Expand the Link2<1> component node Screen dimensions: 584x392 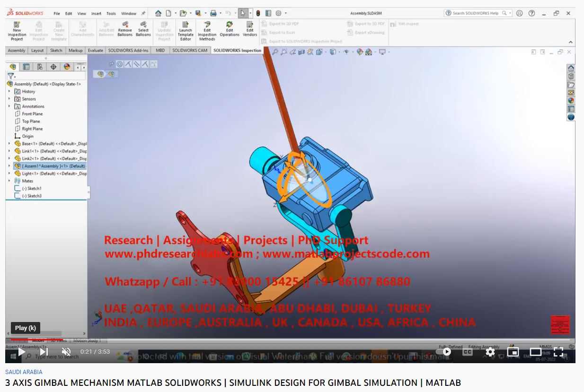[9, 158]
